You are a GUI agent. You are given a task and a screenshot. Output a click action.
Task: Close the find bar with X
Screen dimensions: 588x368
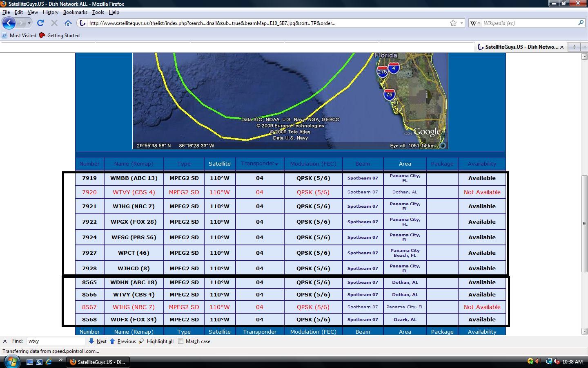(x=4, y=341)
